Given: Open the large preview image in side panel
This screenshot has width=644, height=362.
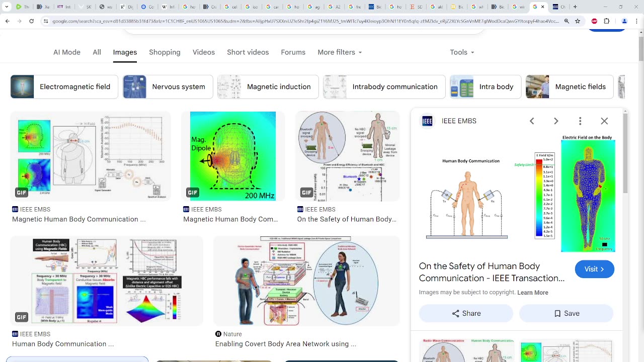Looking at the screenshot, I should coord(521,194).
